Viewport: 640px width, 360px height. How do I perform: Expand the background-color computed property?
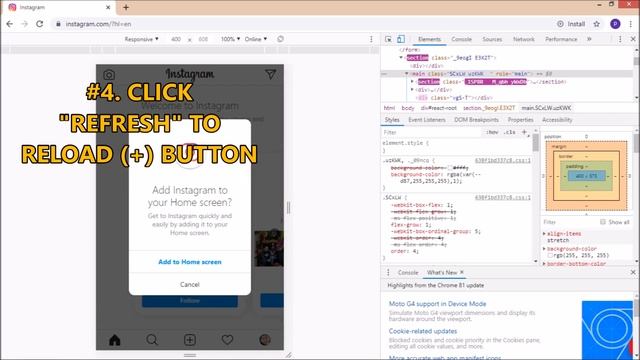coord(544,249)
